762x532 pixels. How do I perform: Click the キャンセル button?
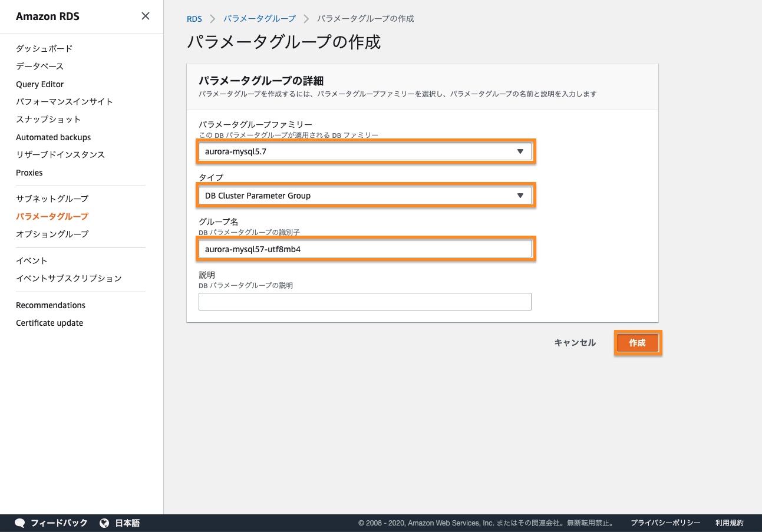pos(575,343)
